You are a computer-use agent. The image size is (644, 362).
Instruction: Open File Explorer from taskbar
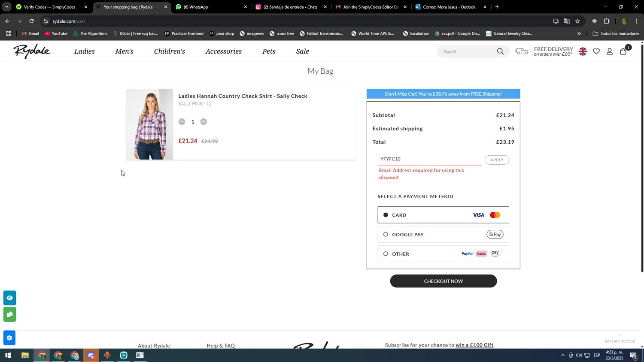tap(25, 356)
